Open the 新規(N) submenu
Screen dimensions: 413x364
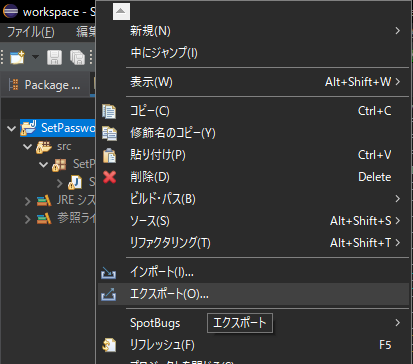[x=254, y=31]
